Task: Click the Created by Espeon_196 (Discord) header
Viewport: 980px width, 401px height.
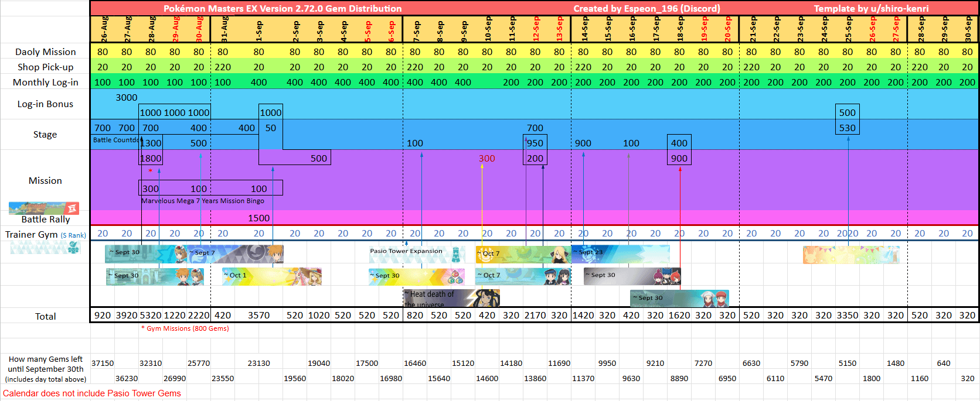Action: pyautogui.click(x=647, y=8)
